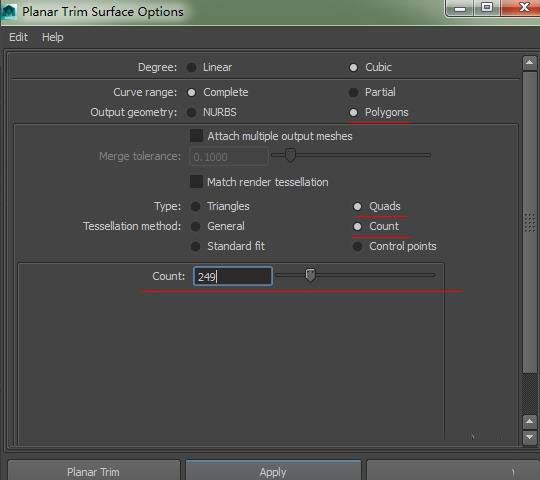Screen dimensions: 540x480
Task: Set output geometry to Polygons
Action: pos(353,112)
